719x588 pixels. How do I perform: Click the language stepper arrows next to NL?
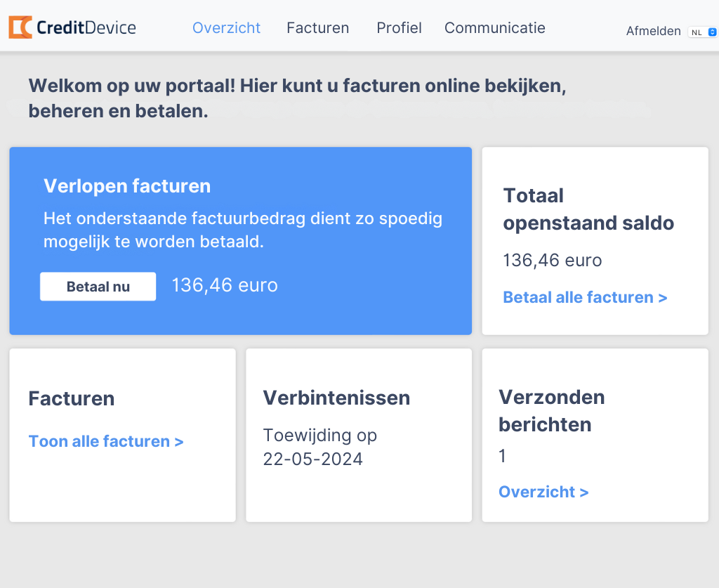(711, 32)
